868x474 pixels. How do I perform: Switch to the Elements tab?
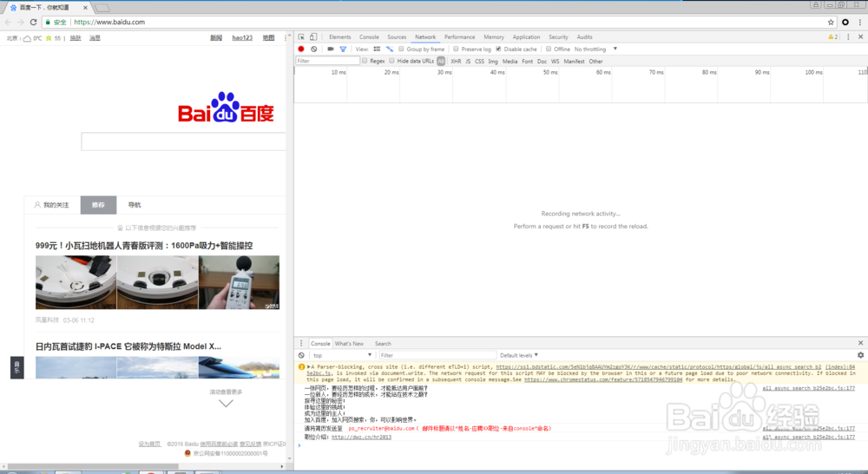pyautogui.click(x=340, y=37)
